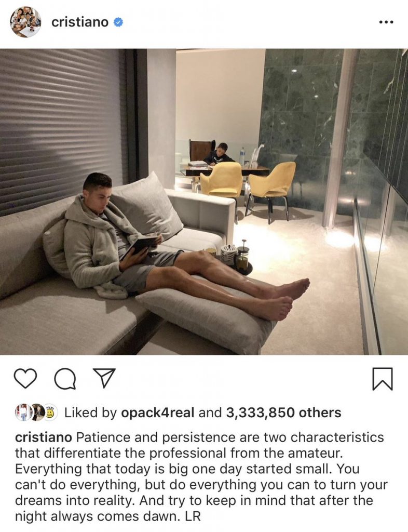
Task: Click the bold cristiano name in the caption
Action: pyautogui.click(x=44, y=437)
